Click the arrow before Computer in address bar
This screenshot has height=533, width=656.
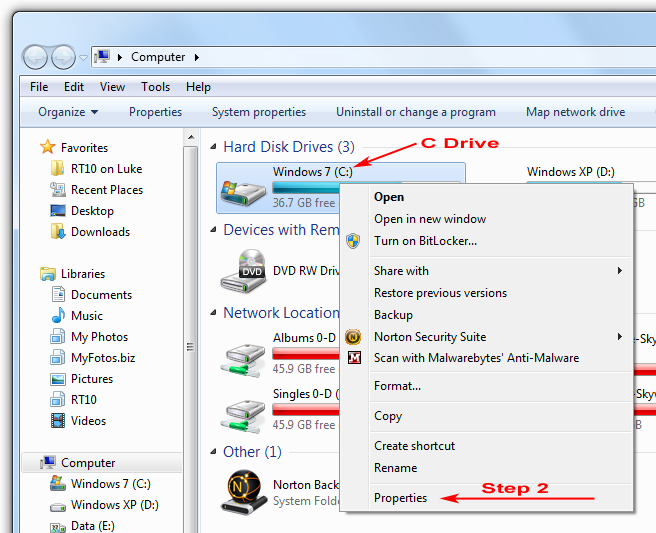click(x=120, y=57)
